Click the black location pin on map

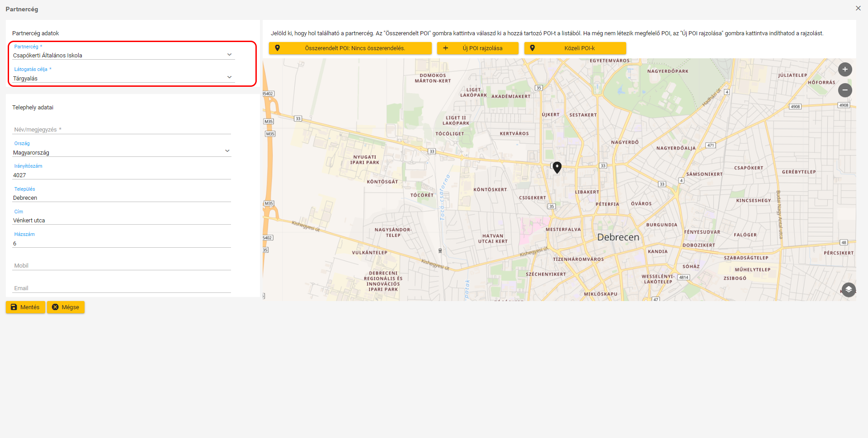click(557, 167)
